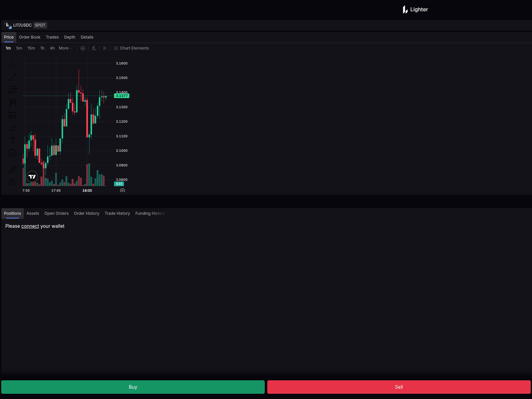This screenshot has height=399, width=532.
Task: Switch to the Details tab
Action: pos(87,37)
